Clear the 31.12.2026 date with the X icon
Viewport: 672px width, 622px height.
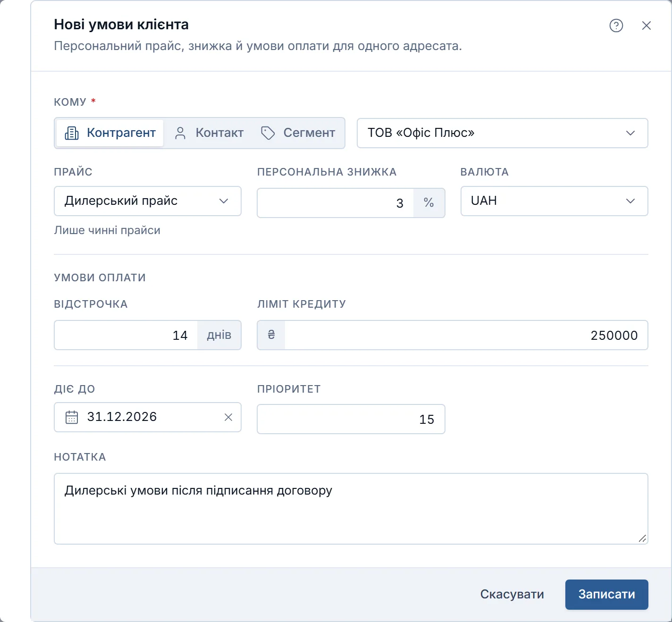click(x=228, y=417)
